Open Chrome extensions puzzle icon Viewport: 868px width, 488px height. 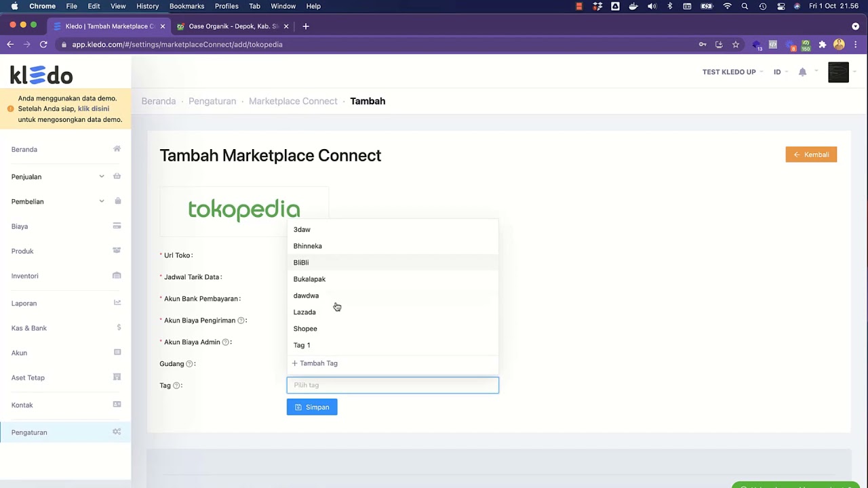pyautogui.click(x=823, y=45)
